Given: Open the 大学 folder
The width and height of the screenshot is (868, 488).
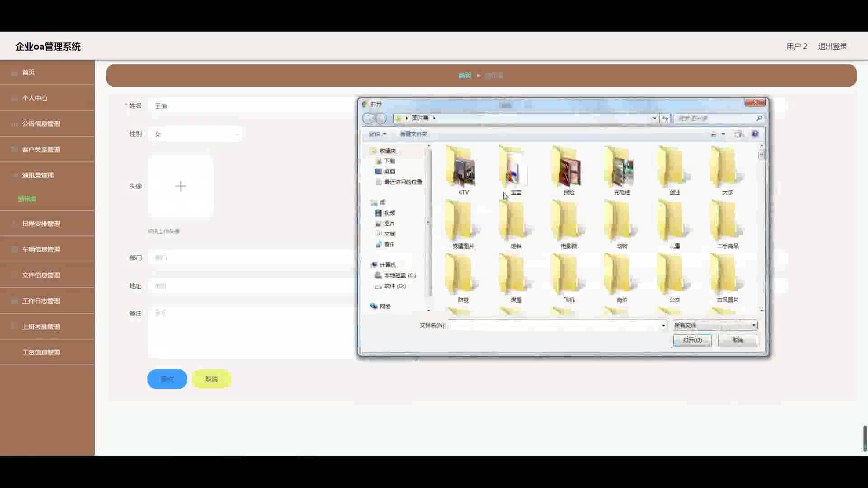Looking at the screenshot, I should 727,171.
